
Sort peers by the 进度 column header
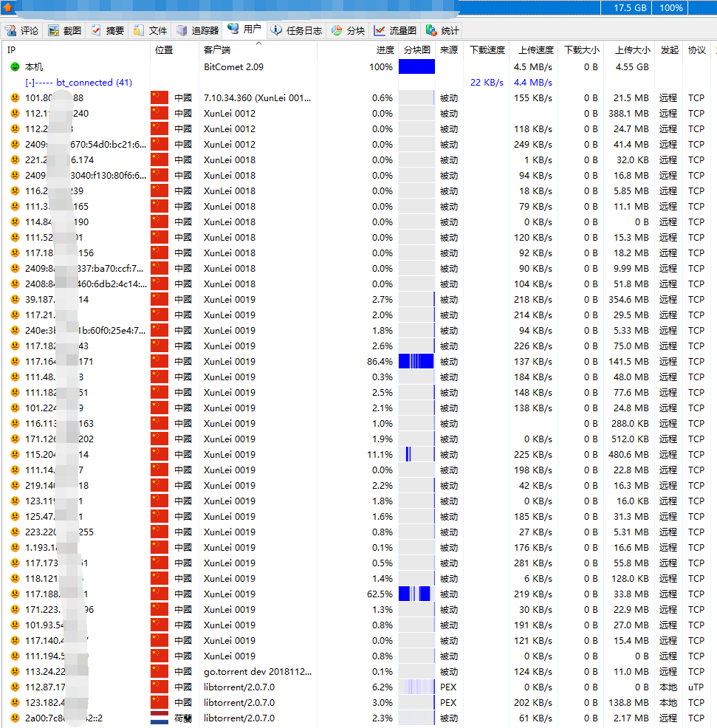pos(385,50)
